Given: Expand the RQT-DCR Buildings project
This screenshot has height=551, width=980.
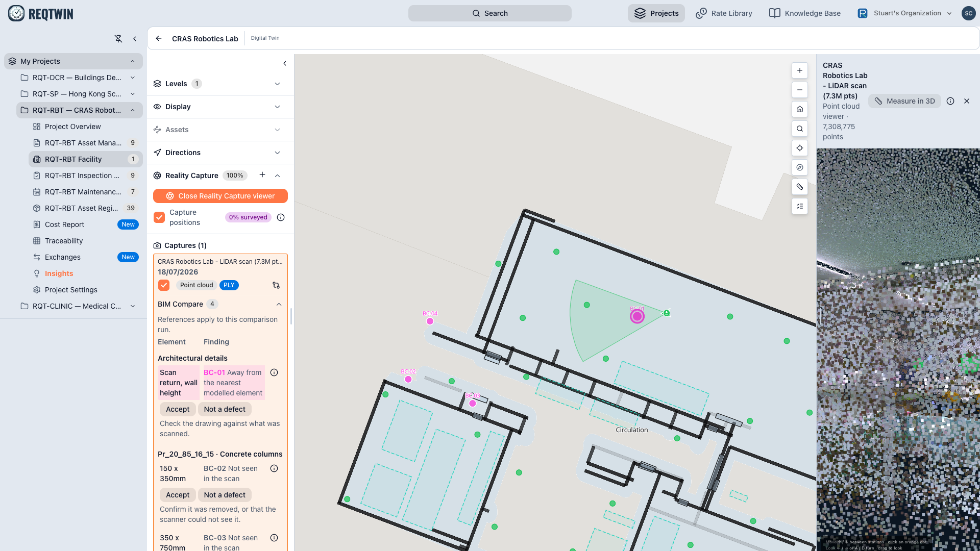Looking at the screenshot, I should (x=133, y=78).
